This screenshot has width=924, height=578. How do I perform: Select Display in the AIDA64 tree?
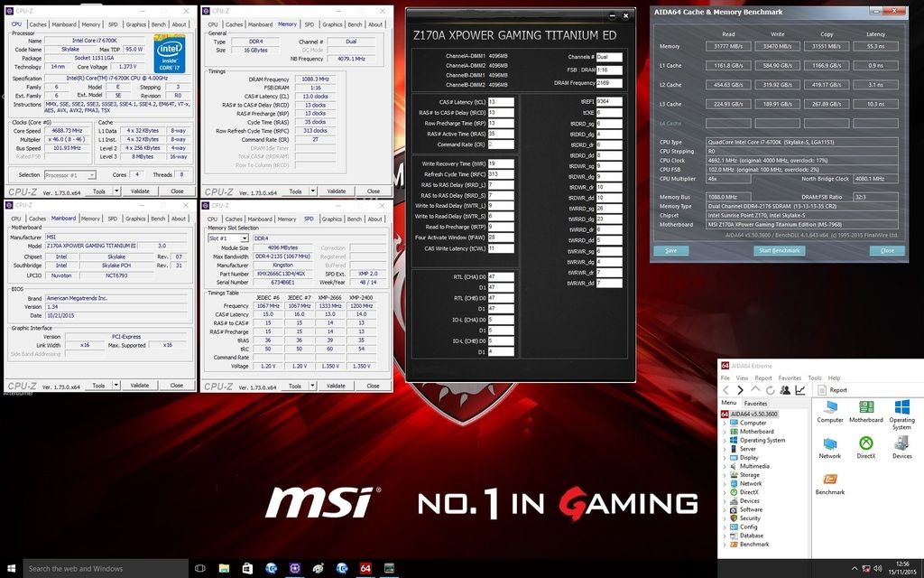coord(749,458)
